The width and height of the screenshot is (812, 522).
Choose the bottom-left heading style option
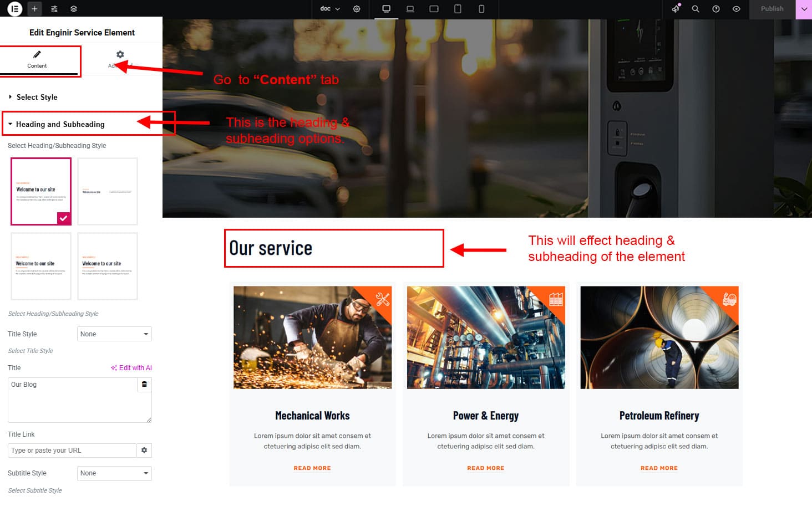tap(41, 266)
